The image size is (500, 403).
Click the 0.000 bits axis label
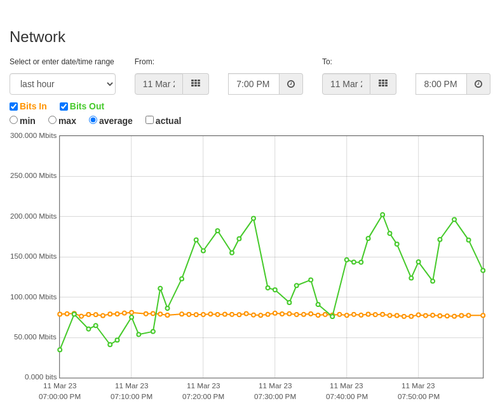coord(41,377)
